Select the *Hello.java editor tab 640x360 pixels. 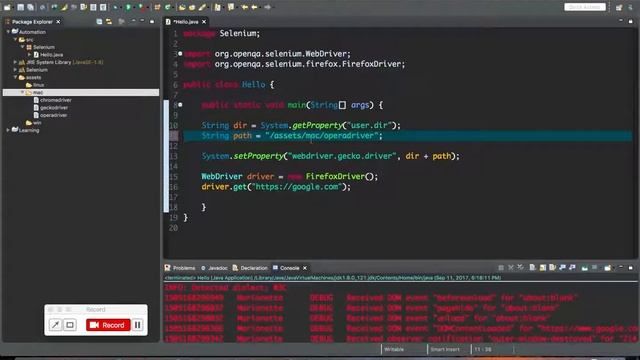[x=185, y=22]
